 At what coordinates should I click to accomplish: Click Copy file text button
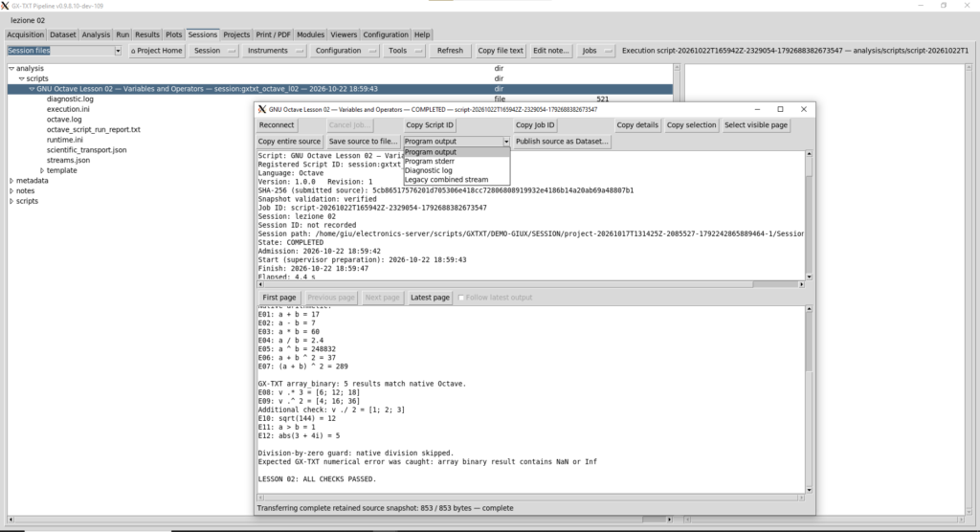point(500,51)
